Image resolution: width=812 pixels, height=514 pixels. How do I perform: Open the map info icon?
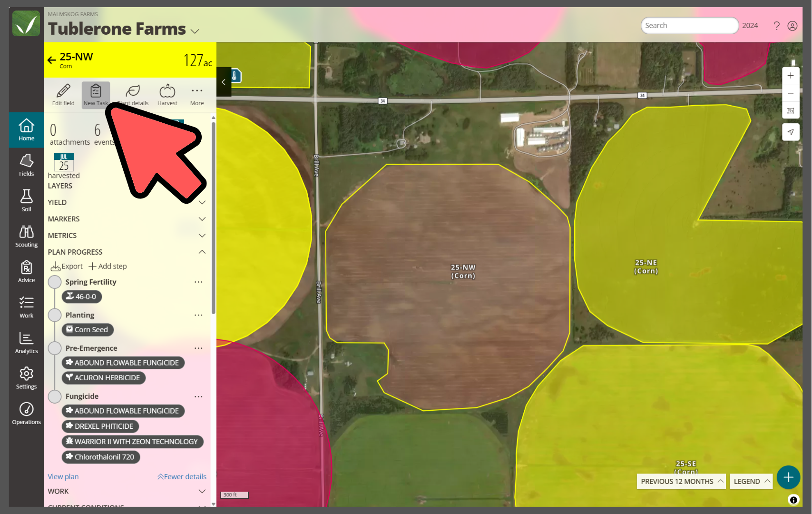coord(793,500)
